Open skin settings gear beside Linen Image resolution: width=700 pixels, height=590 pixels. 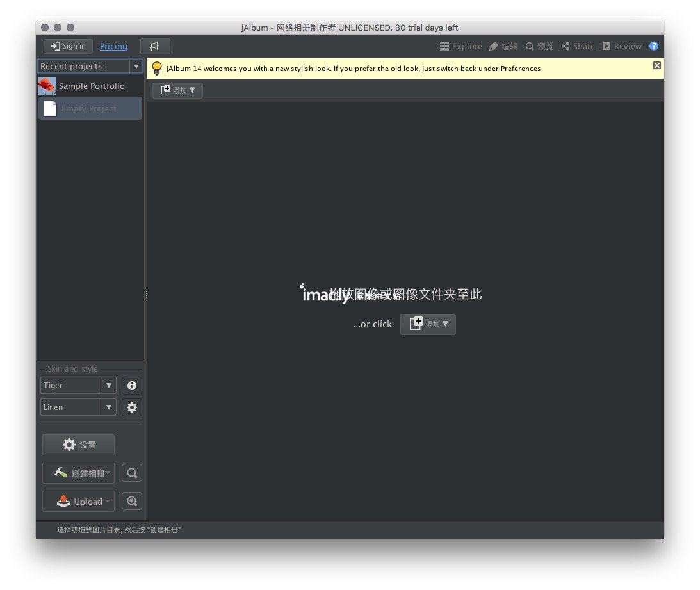click(132, 407)
